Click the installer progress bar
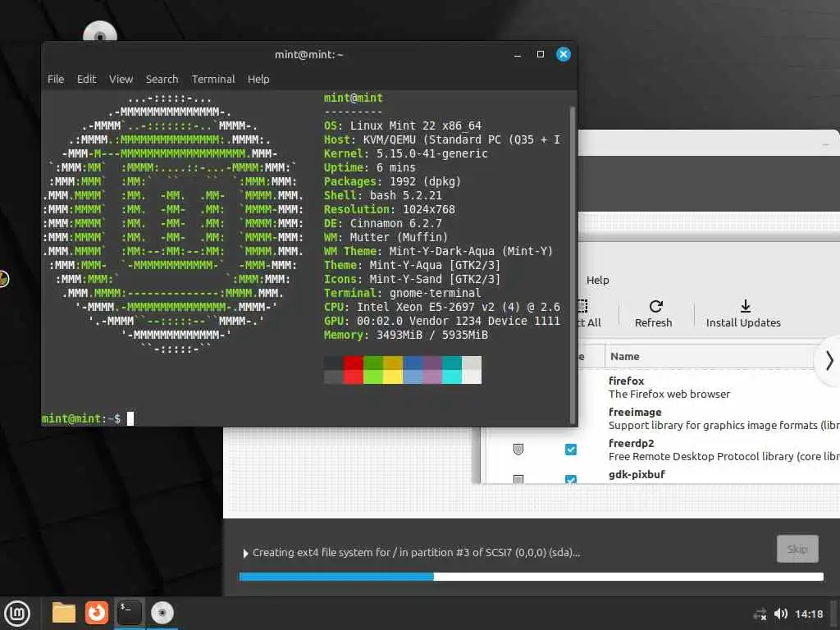Viewport: 840px width, 630px height. pos(531,577)
